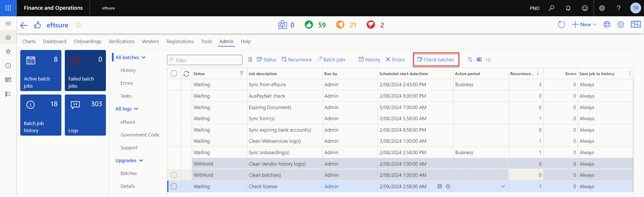Screen dimensions: 644x197
Task: Open the New dropdown menu
Action: click(x=584, y=25)
